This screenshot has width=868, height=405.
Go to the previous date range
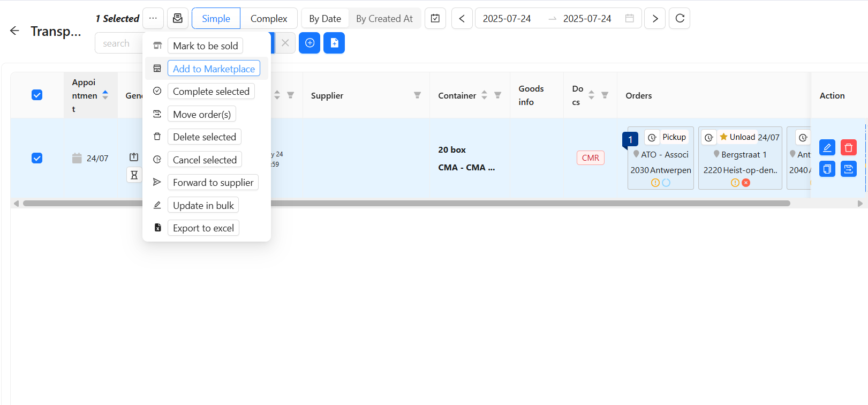point(462,18)
